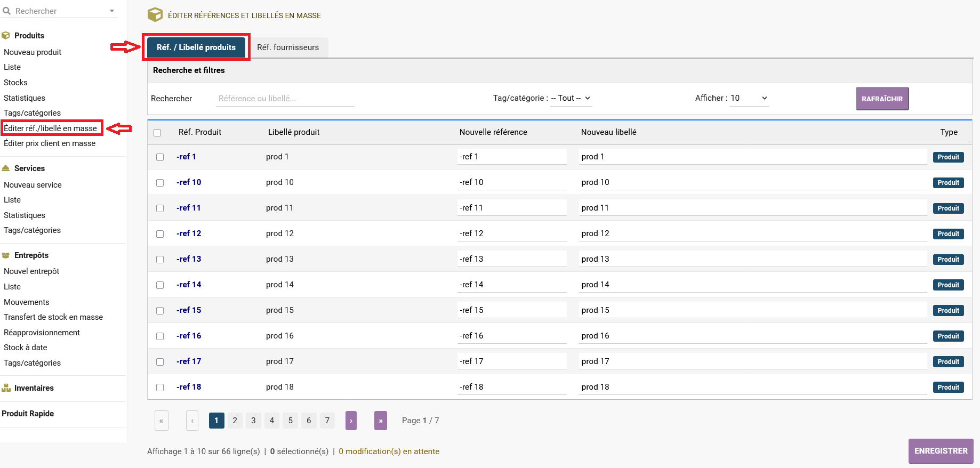Click the Produits box icon in sidebar
980x468 pixels.
pos(6,36)
